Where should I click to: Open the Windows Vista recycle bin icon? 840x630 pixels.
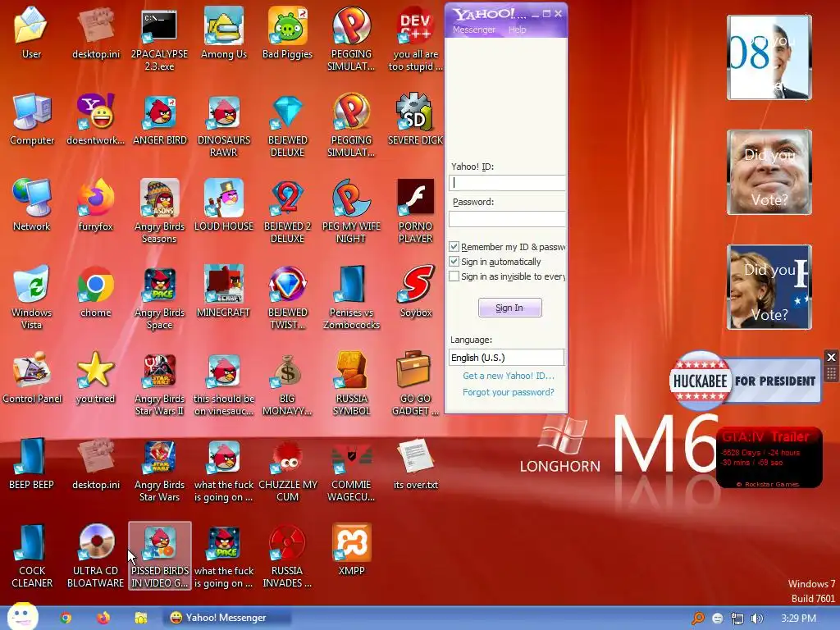click(32, 295)
